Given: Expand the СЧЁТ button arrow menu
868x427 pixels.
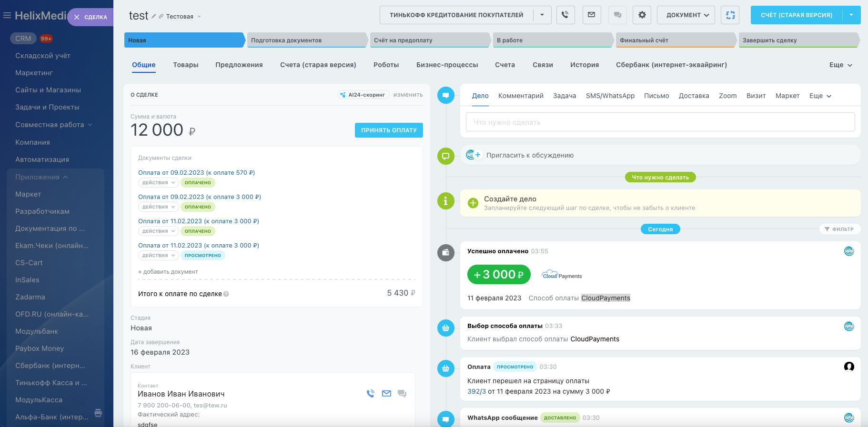Looking at the screenshot, I should click(x=851, y=15).
